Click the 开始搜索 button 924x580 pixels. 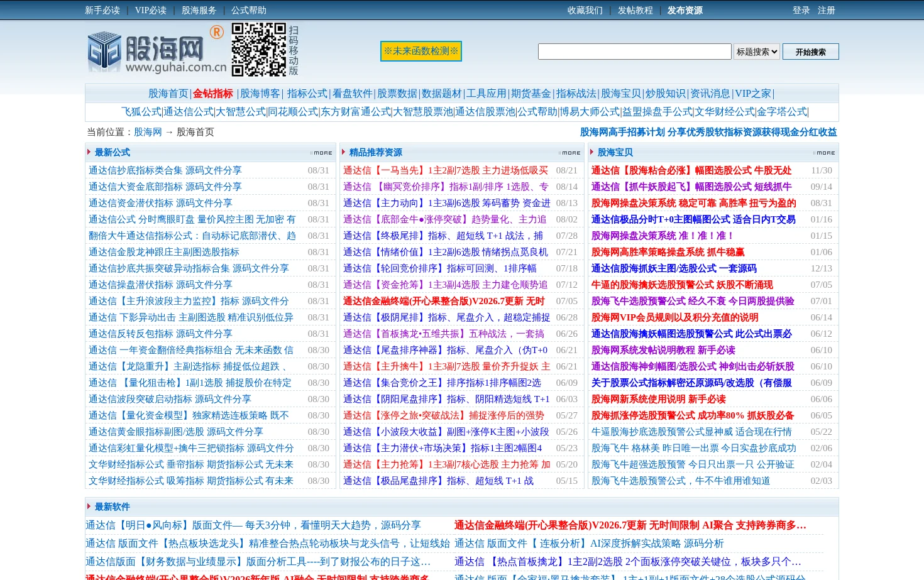pyautogui.click(x=811, y=52)
